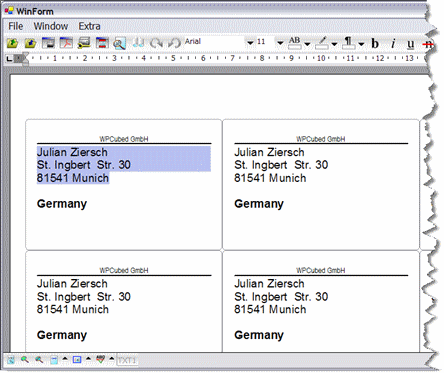Click the spell check icon in bottom bar
Screen dimensions: 444x373
tap(100, 359)
